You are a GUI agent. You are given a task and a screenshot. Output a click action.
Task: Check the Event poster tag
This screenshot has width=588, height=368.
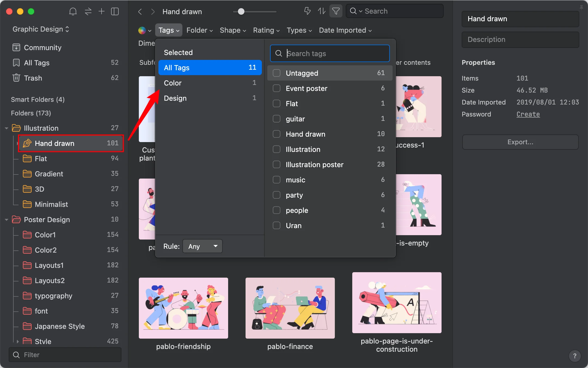click(x=277, y=88)
